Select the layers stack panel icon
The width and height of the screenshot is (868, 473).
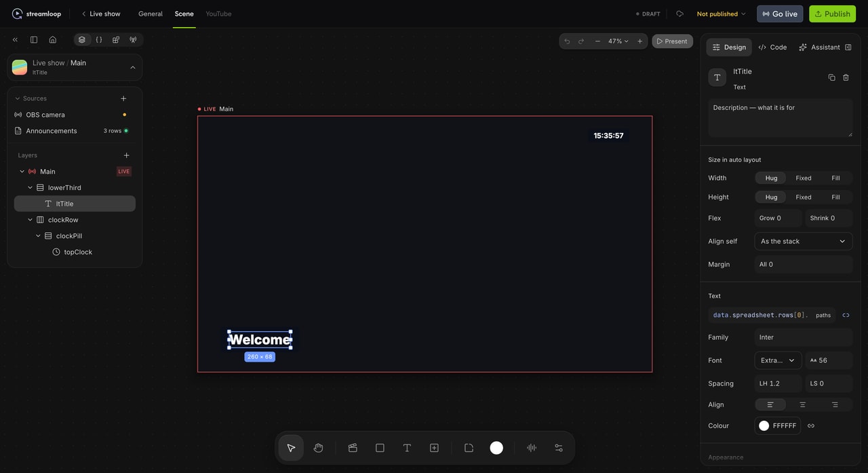(x=82, y=39)
